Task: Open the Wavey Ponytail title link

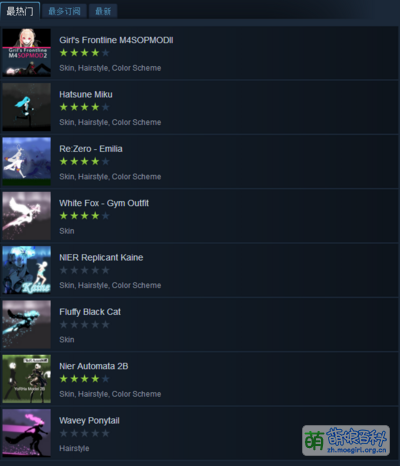Action: [x=89, y=421]
